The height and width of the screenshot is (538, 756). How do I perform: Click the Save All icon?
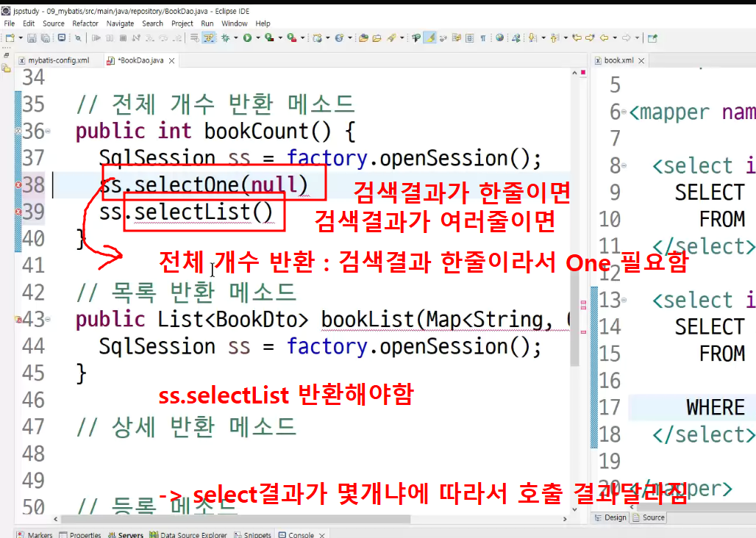tap(46, 38)
